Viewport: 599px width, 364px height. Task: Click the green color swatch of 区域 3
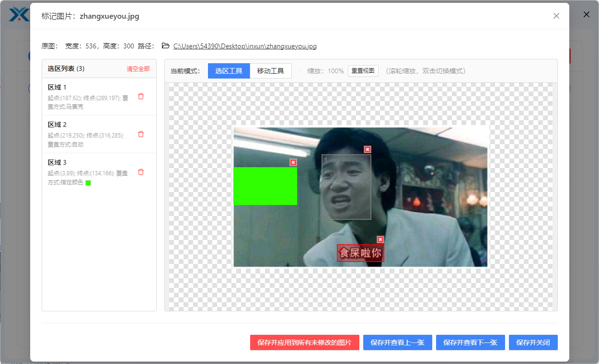[x=88, y=183]
